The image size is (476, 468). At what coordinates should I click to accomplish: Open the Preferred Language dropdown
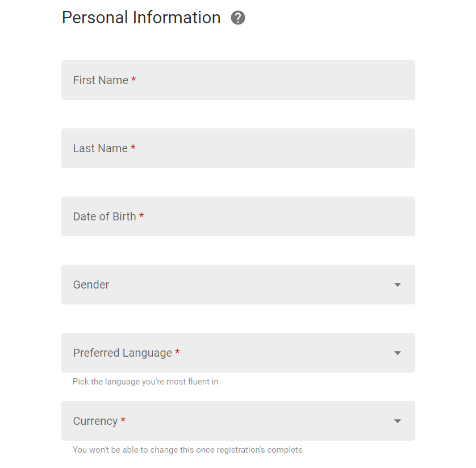coord(238,353)
